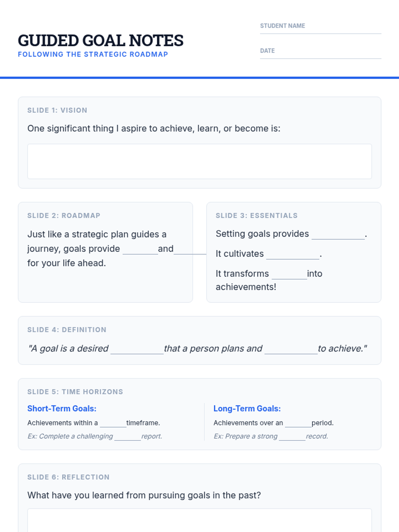Click the blank before "record"

coord(292,437)
